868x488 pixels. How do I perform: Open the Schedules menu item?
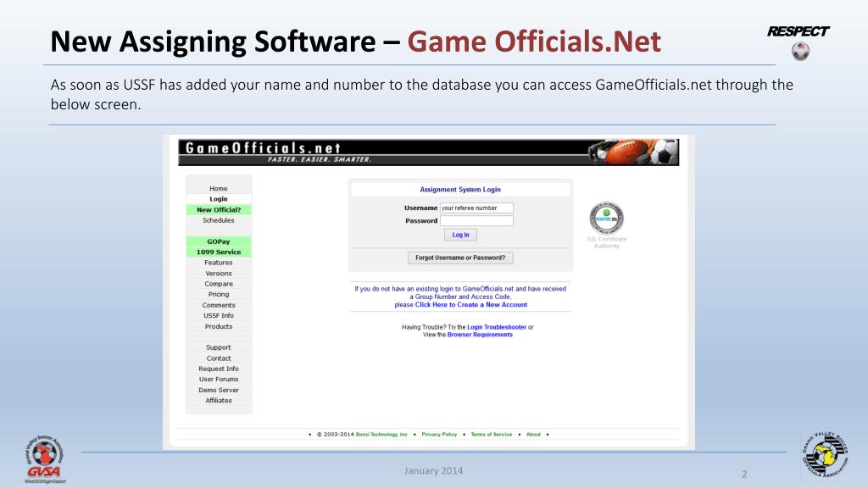coord(219,220)
